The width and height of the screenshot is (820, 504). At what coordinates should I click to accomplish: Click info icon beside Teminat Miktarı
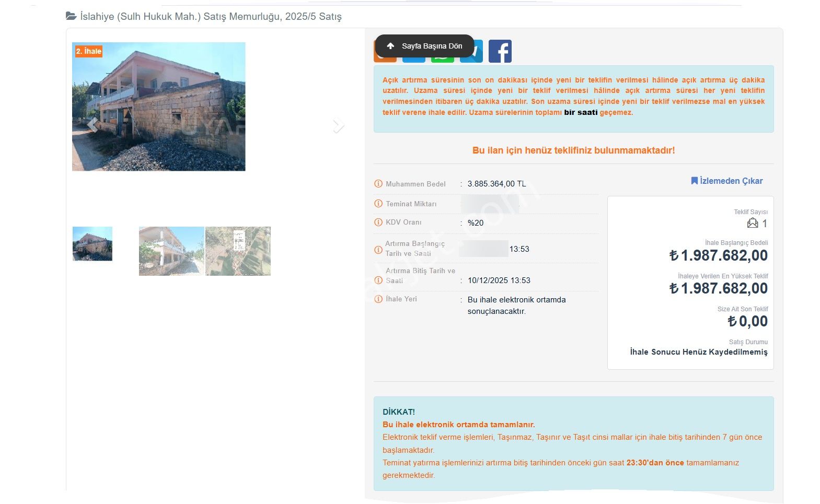click(378, 204)
